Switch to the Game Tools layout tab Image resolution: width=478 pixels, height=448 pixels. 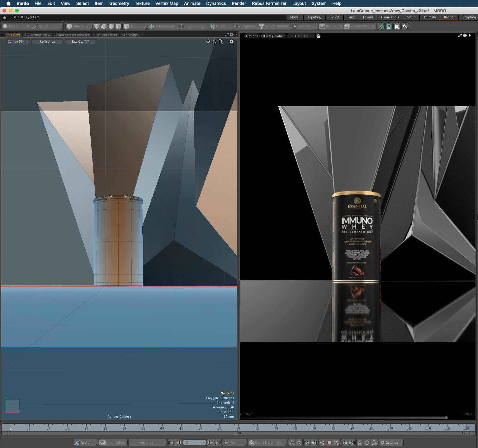coord(390,17)
